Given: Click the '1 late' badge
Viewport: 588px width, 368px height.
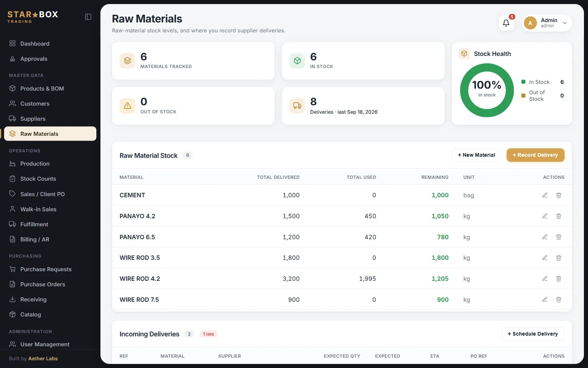Looking at the screenshot, I should click(x=208, y=334).
